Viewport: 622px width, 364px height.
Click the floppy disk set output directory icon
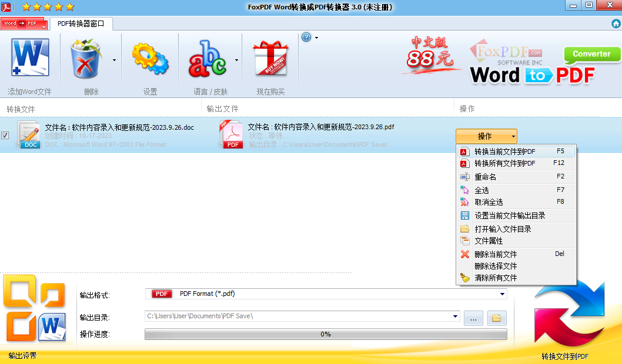pos(465,215)
